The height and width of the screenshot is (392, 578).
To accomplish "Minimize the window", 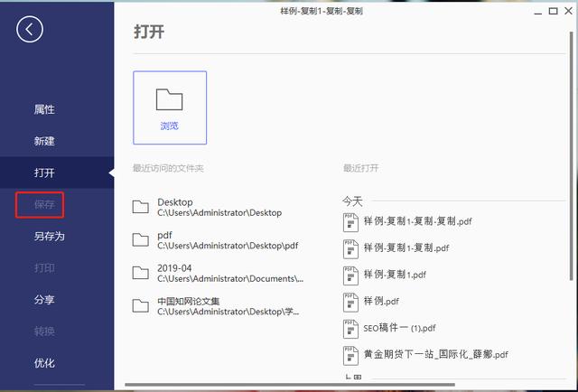I will 538,12.
